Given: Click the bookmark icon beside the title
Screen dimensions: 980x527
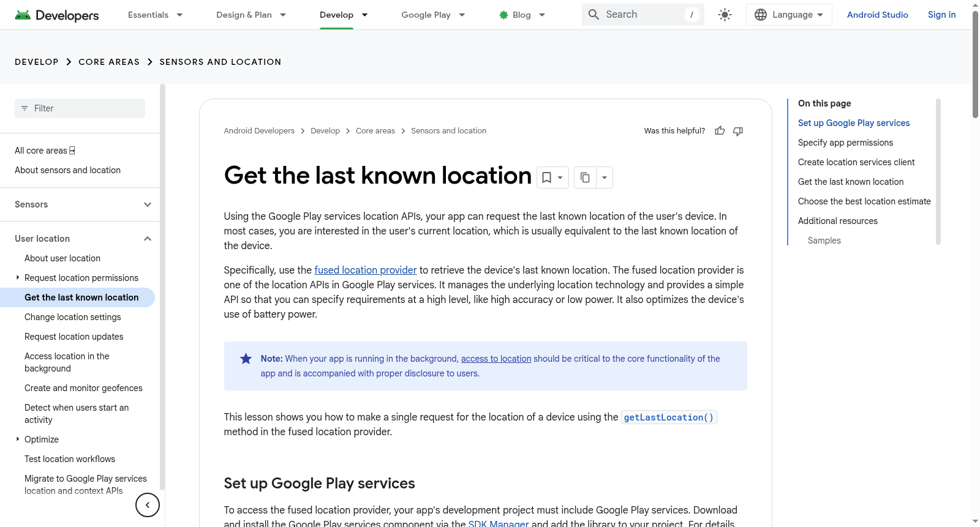Looking at the screenshot, I should [546, 178].
